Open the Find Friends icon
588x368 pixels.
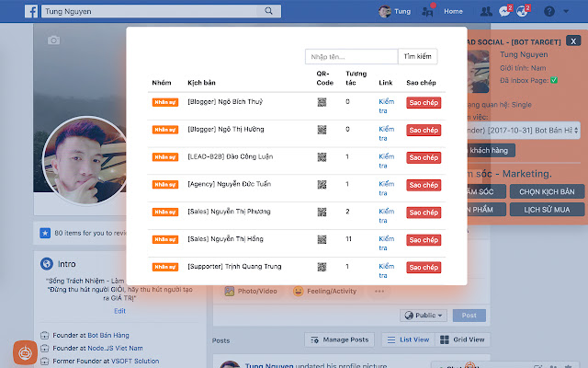click(x=427, y=12)
